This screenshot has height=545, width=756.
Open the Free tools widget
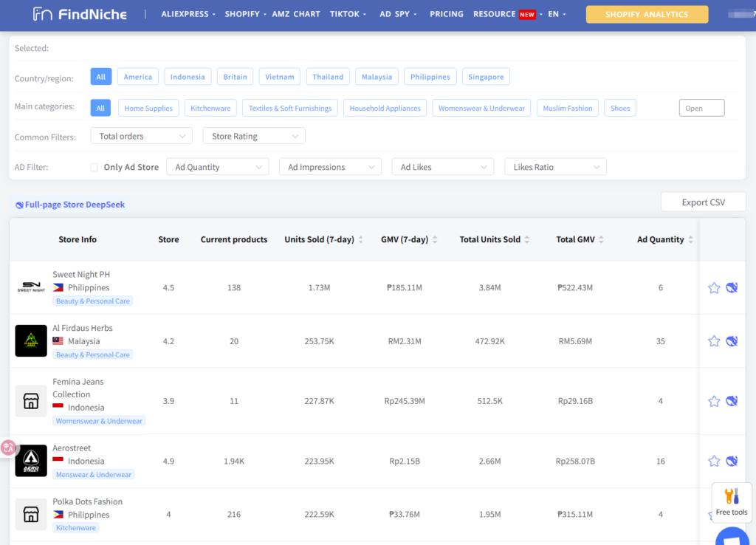pyautogui.click(x=732, y=502)
